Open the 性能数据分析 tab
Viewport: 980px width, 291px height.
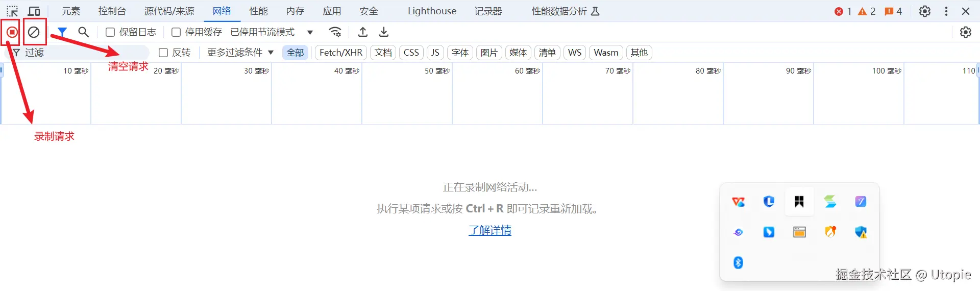click(566, 11)
